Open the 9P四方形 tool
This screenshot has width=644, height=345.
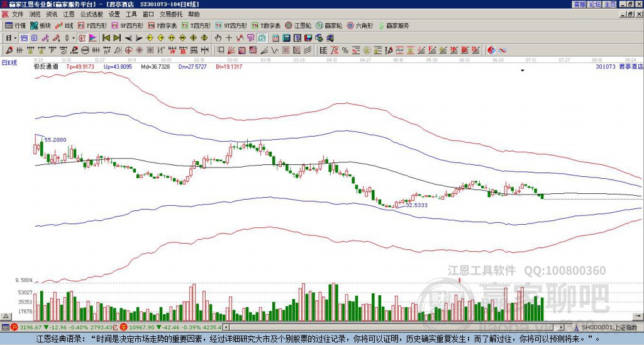pos(127,25)
